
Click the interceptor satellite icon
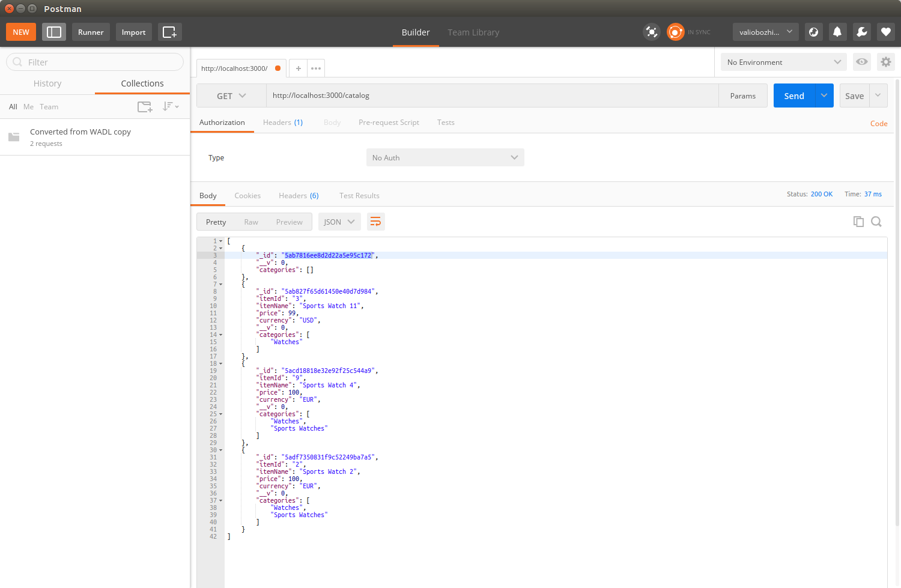[x=652, y=32]
